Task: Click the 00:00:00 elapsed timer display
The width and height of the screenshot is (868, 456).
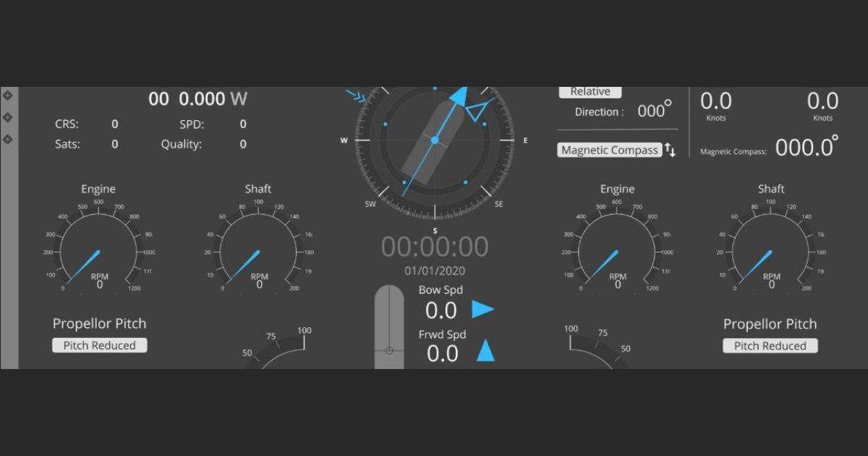Action: (x=434, y=246)
